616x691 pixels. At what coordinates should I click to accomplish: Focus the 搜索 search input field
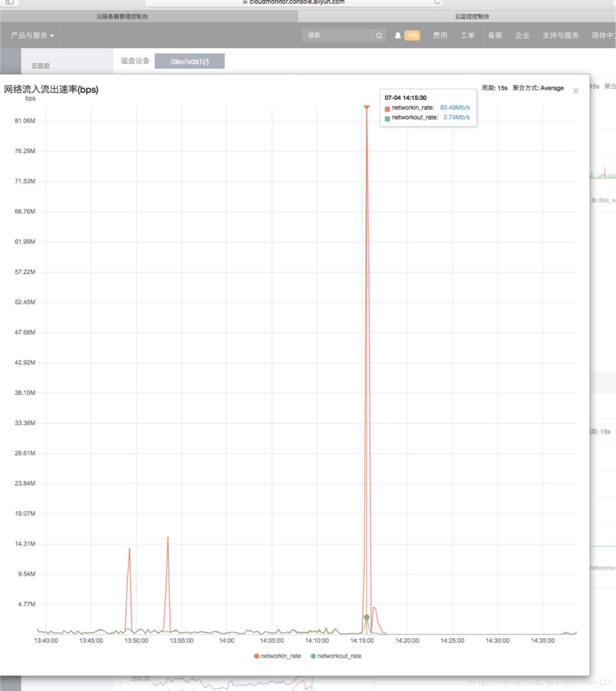[337, 35]
